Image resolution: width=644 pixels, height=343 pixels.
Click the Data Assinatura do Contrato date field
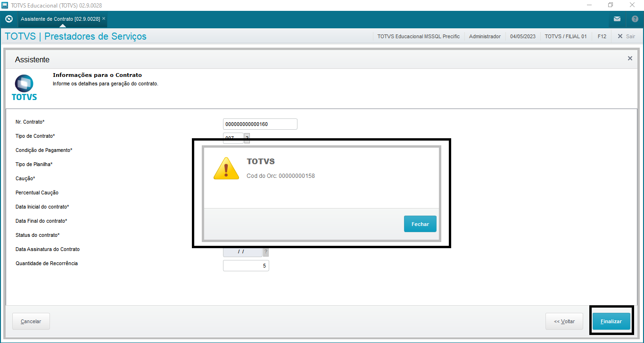[243, 251]
